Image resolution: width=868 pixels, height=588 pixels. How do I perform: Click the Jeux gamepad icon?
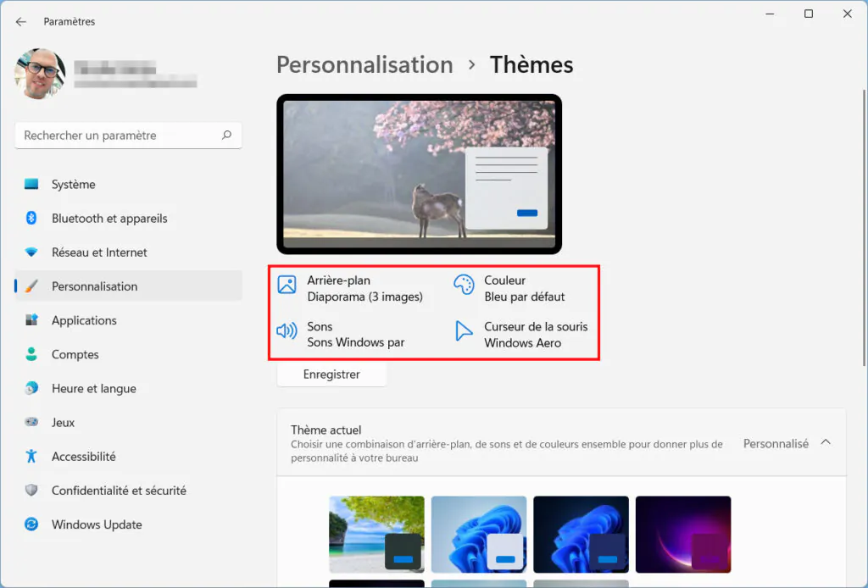[31, 422]
